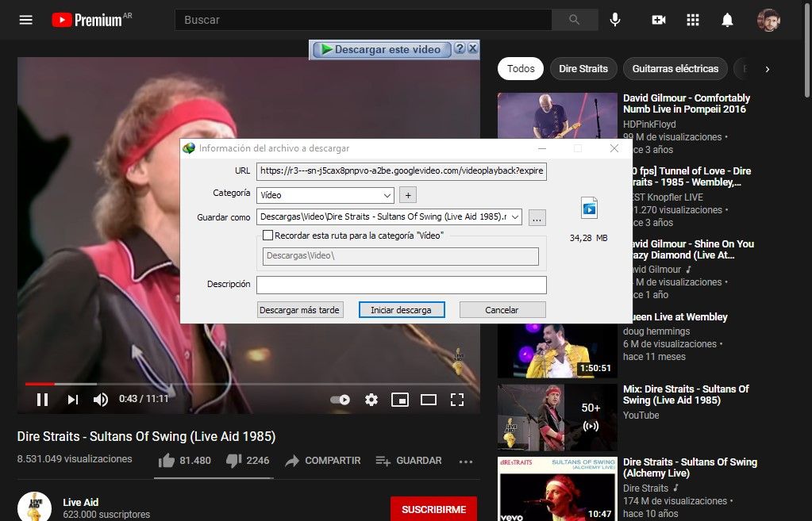This screenshot has height=521, width=812.
Task: Like the video with thumbs up
Action: point(167,461)
